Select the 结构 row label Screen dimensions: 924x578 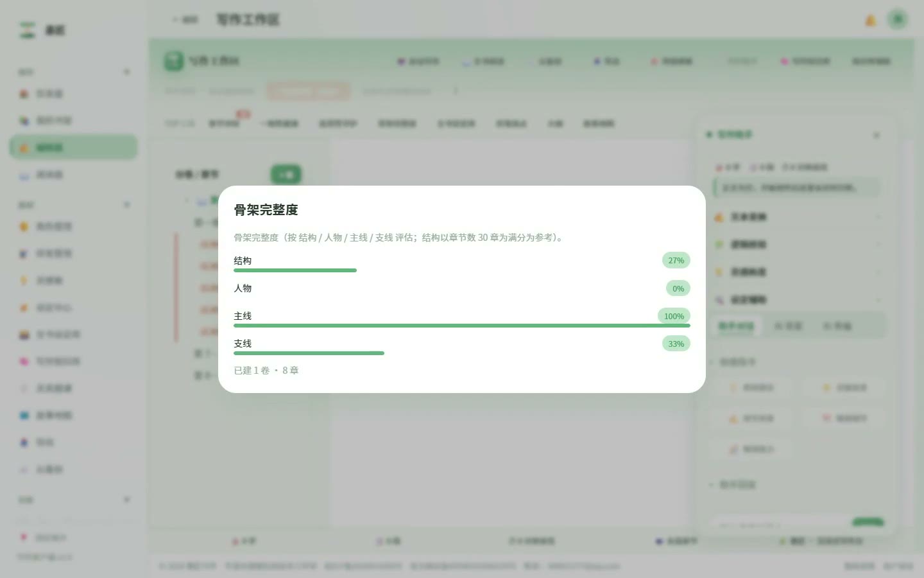tap(243, 261)
